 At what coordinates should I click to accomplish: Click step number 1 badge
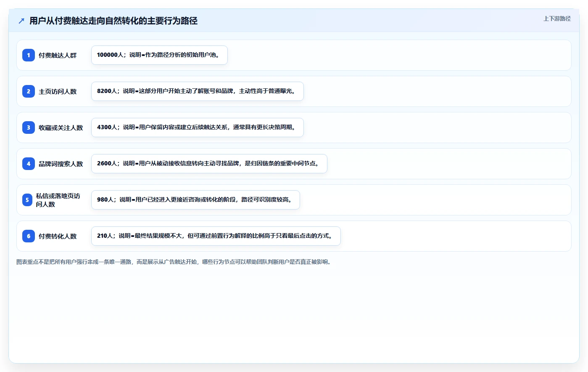(29, 55)
